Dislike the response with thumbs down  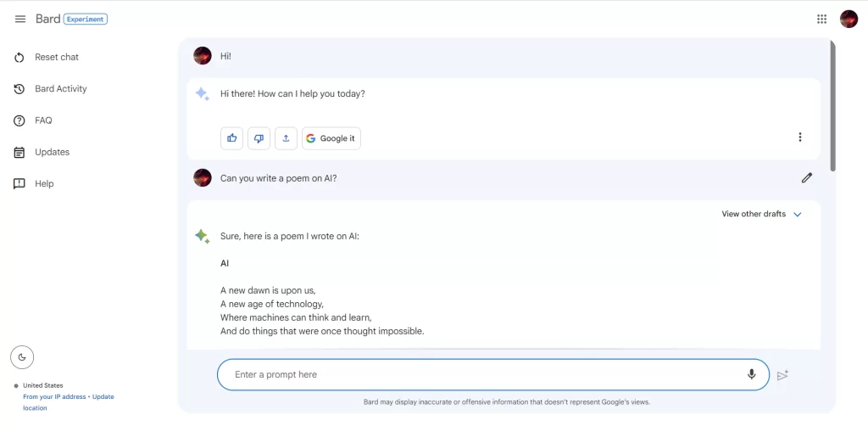coord(259,138)
